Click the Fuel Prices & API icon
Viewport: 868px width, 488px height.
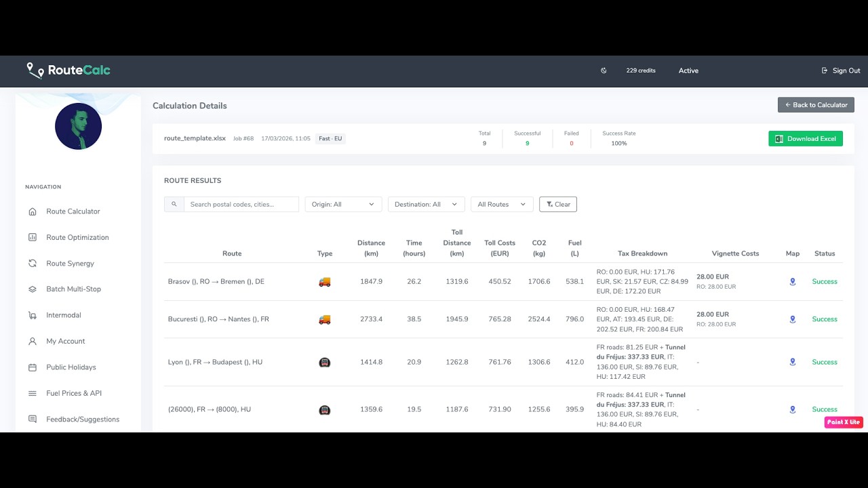coord(33,393)
